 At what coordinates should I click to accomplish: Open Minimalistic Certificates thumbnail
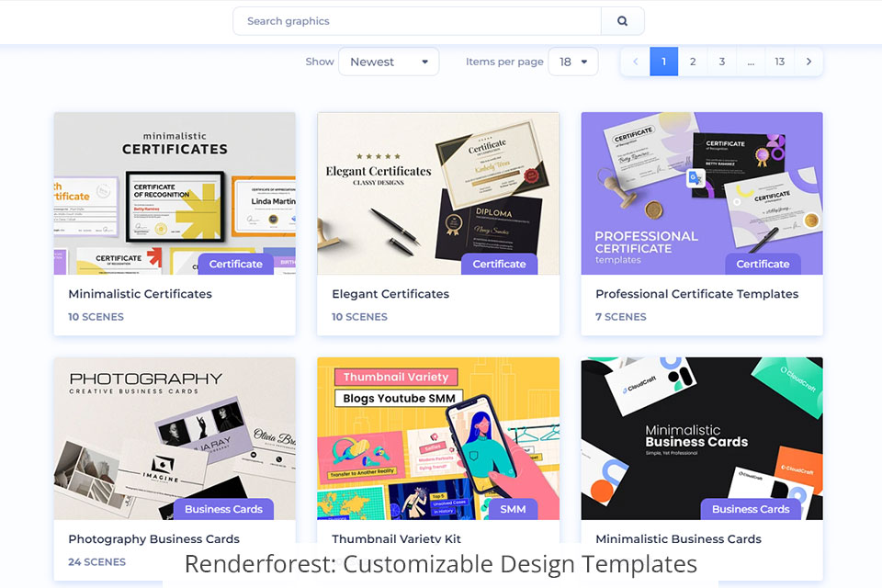(x=175, y=193)
